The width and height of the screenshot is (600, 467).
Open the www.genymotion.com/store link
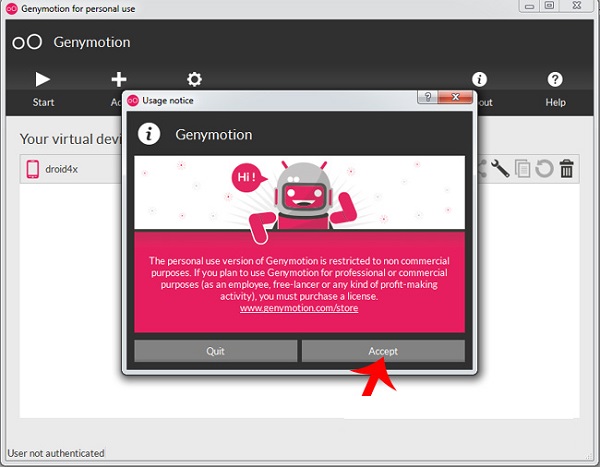298,308
